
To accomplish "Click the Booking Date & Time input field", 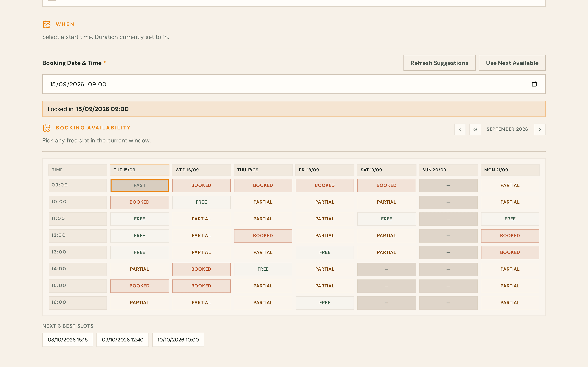I will click(x=294, y=84).
